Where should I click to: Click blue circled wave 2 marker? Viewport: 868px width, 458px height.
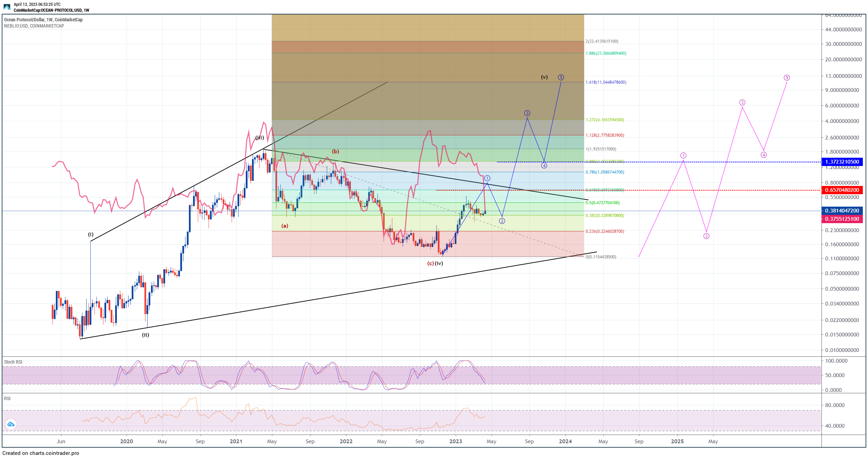point(502,221)
